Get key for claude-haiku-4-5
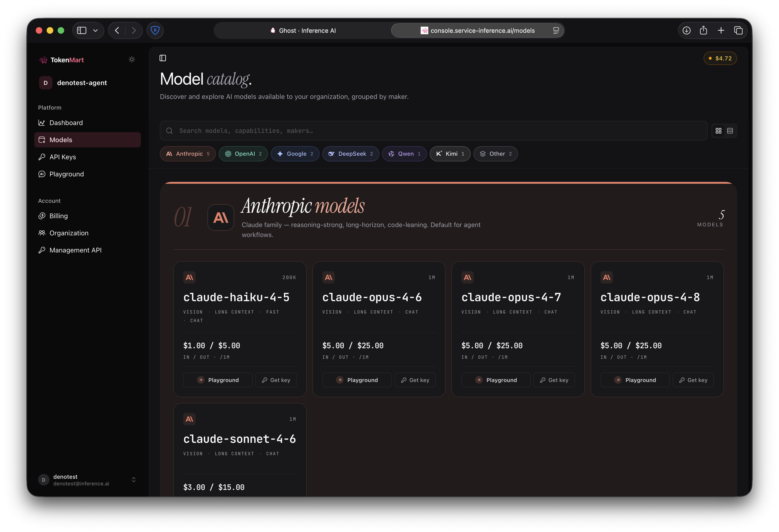The image size is (779, 532). click(x=276, y=380)
